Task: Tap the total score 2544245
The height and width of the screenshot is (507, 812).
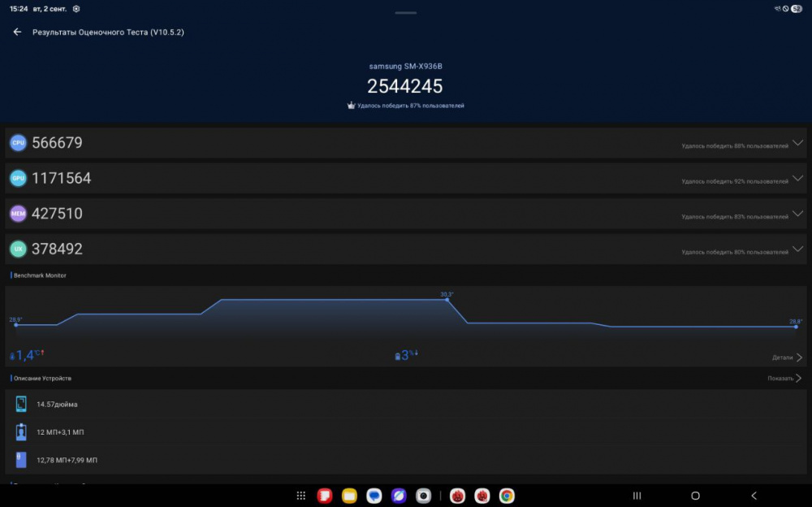Action: (405, 86)
